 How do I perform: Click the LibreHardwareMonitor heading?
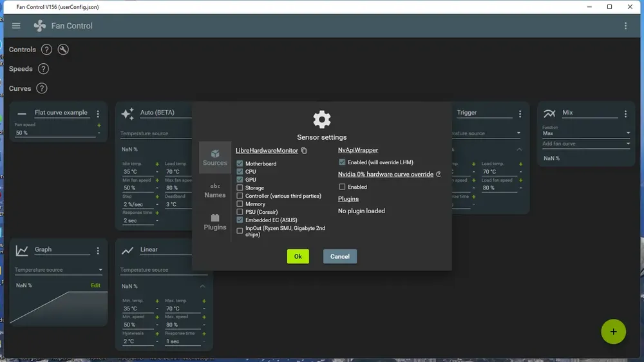(x=267, y=151)
